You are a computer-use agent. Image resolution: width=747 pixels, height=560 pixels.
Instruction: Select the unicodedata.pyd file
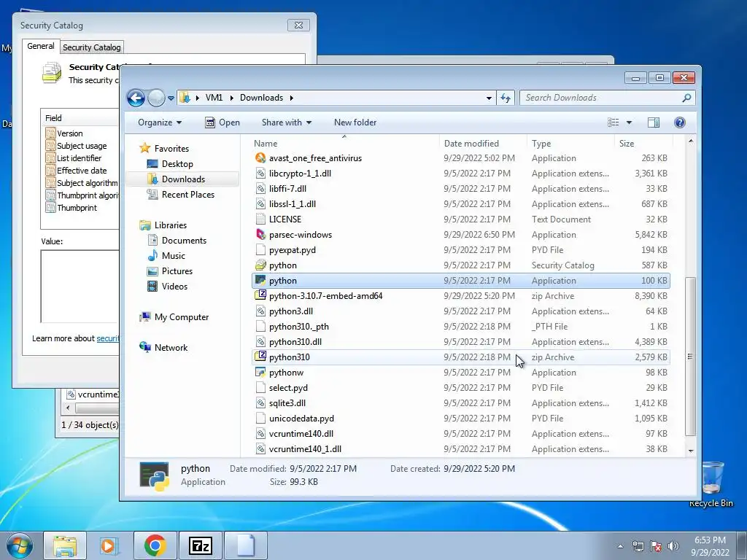[x=301, y=418]
